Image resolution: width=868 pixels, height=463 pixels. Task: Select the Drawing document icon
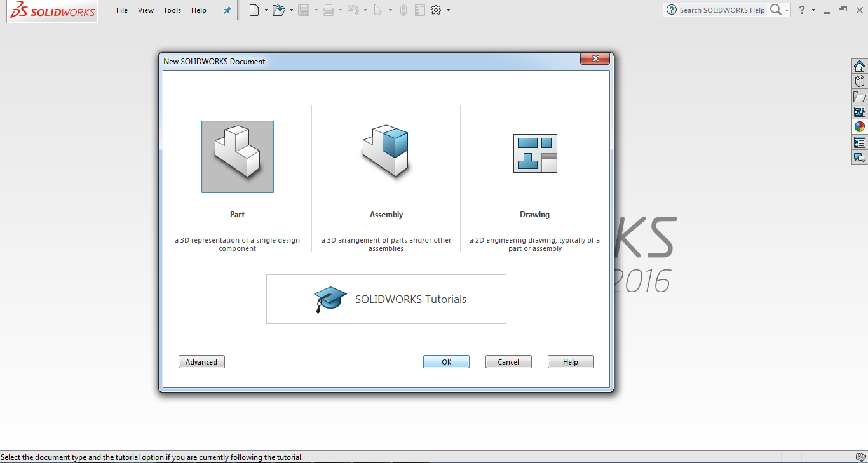pyautogui.click(x=535, y=153)
